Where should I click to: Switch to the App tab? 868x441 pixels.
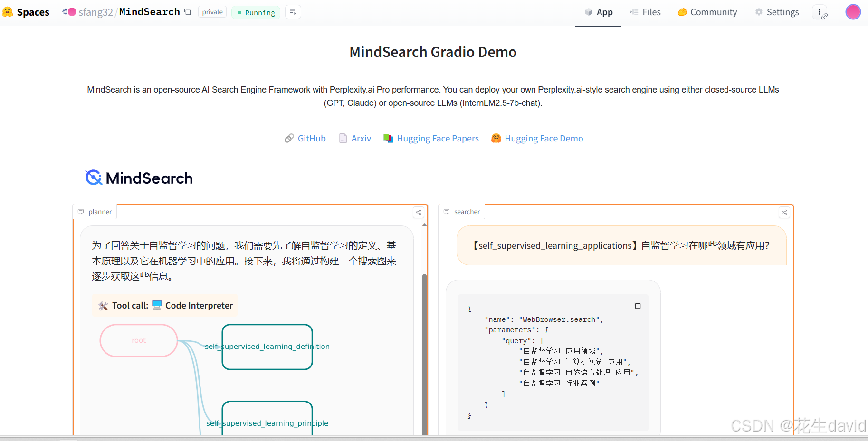pos(598,12)
